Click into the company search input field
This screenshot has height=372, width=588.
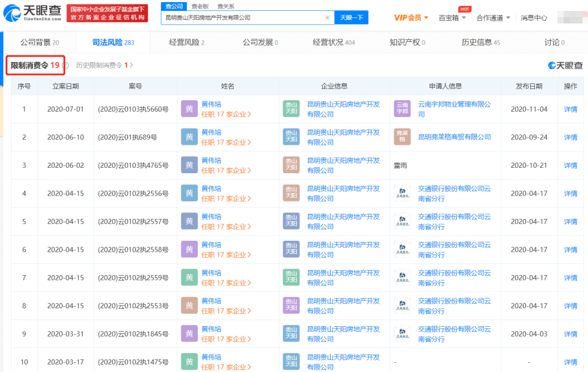coord(244,17)
